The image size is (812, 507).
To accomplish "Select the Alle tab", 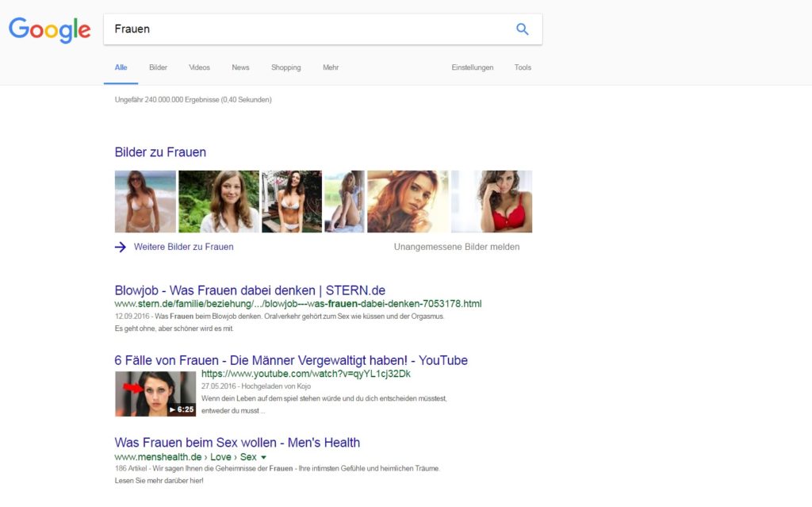I will [x=121, y=67].
